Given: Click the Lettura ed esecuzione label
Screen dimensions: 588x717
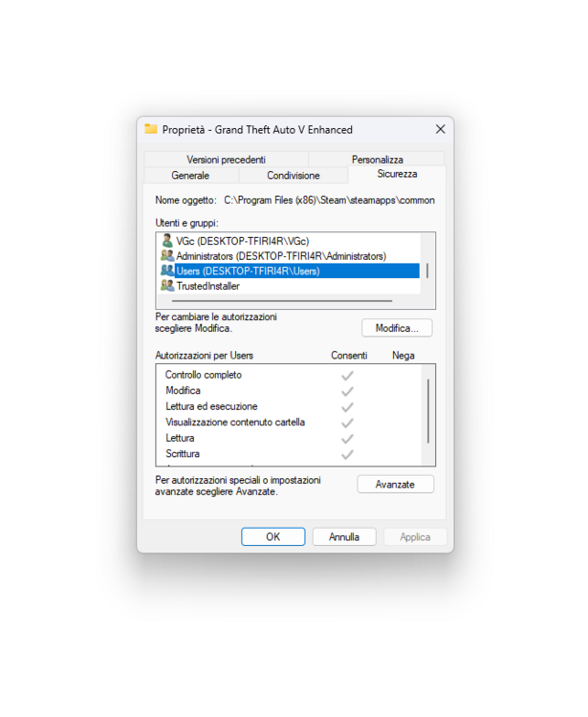Looking at the screenshot, I should 211,406.
